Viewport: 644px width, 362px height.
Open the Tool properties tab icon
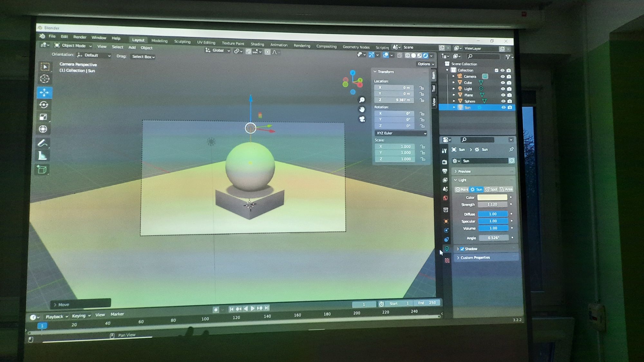coord(444,151)
